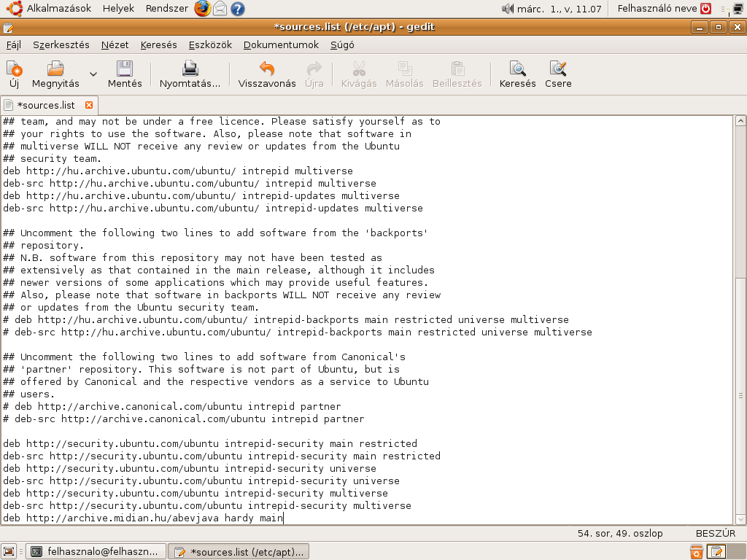The width and height of the screenshot is (747, 560).
Task: Open the Rendszer panel menu
Action: pyautogui.click(x=167, y=8)
